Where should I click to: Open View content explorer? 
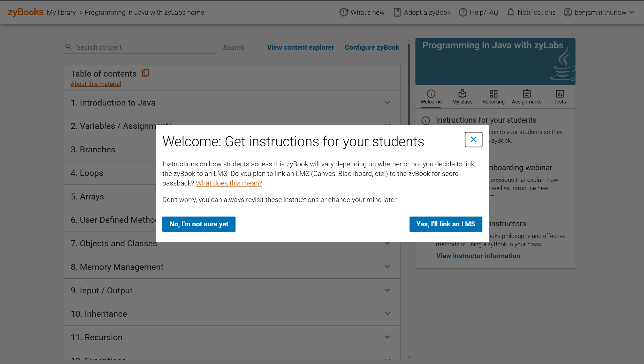[x=300, y=47]
